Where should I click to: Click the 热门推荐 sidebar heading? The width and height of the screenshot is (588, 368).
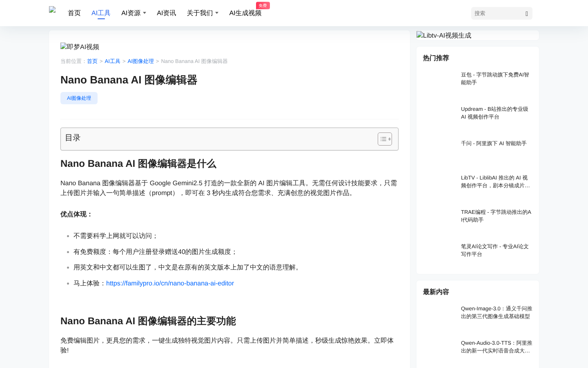point(436,58)
